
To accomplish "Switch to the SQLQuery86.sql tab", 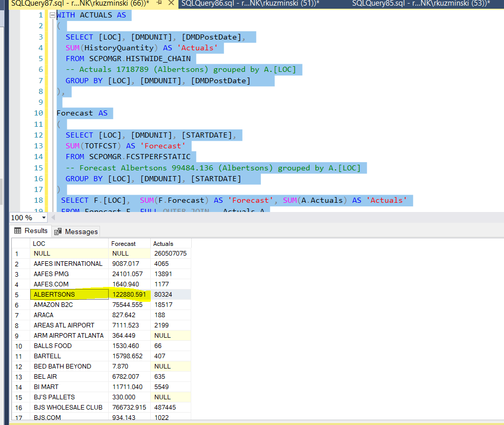I will coord(250,4).
